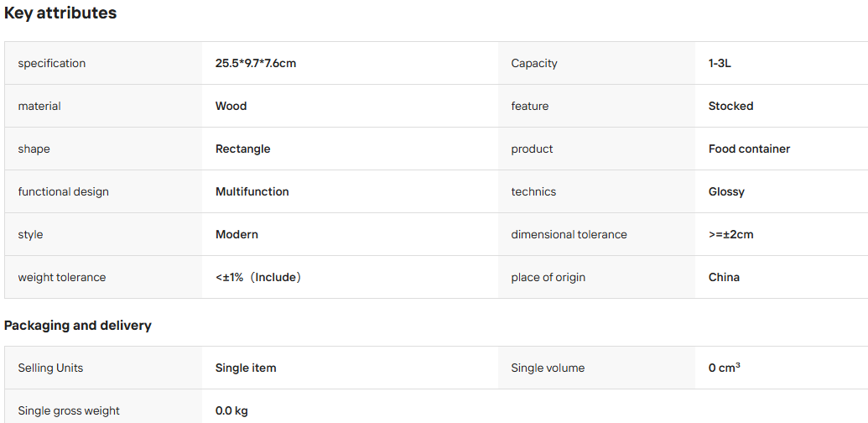The width and height of the screenshot is (868, 423).
Task: Select the Selling Units value Single item
Action: [246, 368]
